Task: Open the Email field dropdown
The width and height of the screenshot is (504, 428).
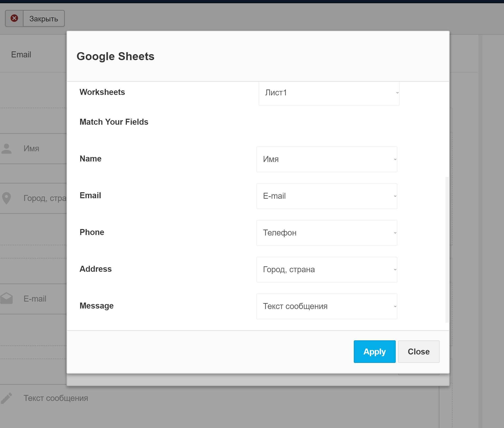Action: [327, 196]
